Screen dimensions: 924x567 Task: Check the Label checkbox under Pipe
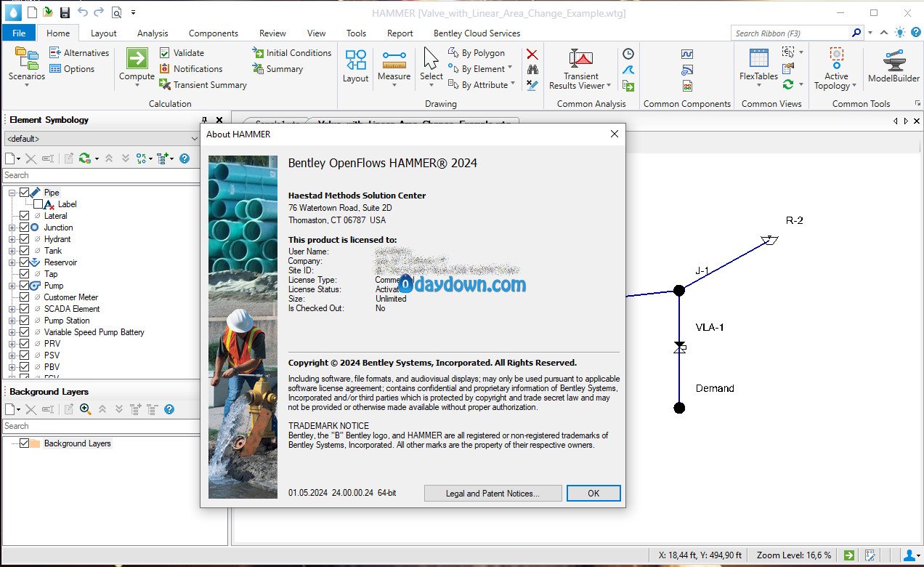coord(38,204)
